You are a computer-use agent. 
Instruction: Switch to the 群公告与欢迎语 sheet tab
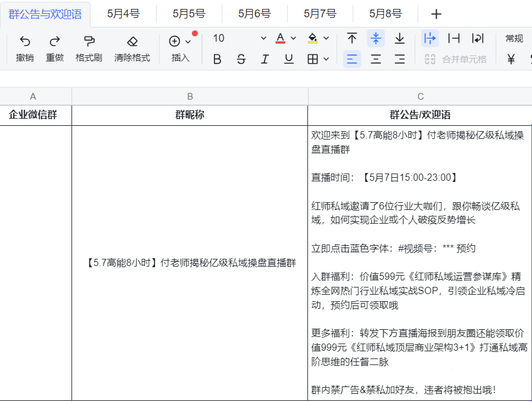pos(45,14)
